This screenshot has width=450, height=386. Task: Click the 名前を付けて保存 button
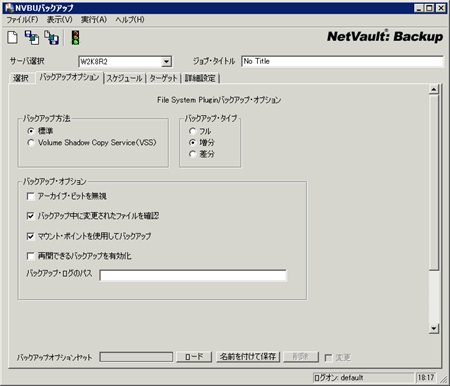(x=248, y=357)
